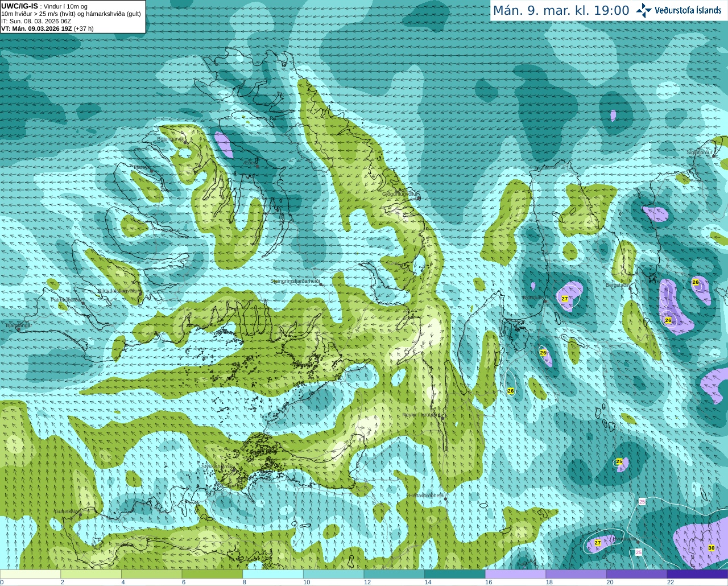The height and width of the screenshot is (586, 728).
Task: Pick the 12–14 m/s teal swatch
Action: coord(394,574)
